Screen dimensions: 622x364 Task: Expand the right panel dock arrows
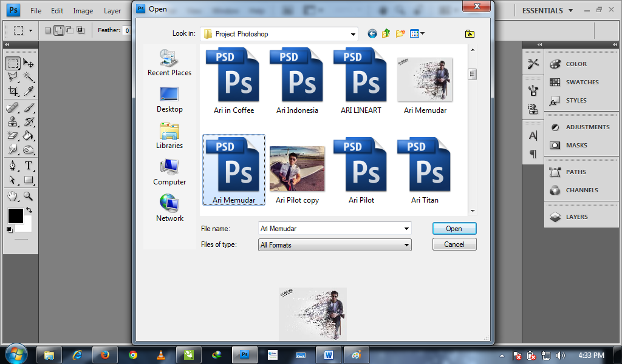click(x=615, y=45)
